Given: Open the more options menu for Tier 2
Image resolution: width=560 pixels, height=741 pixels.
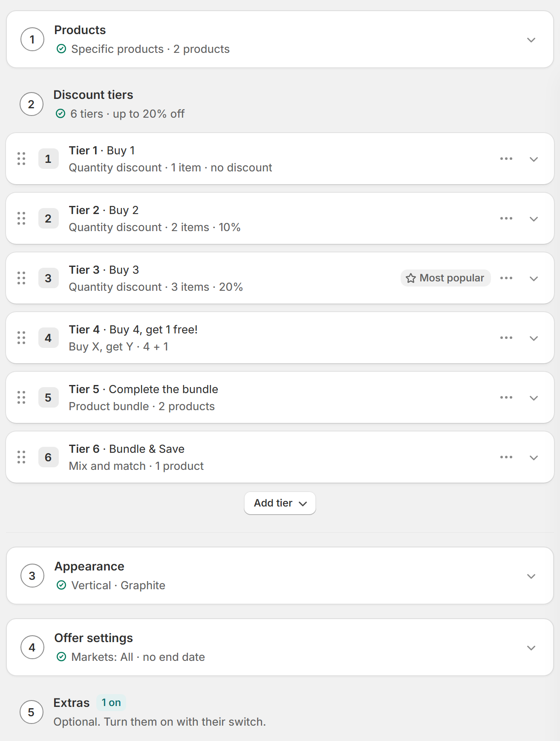Looking at the screenshot, I should [506, 218].
